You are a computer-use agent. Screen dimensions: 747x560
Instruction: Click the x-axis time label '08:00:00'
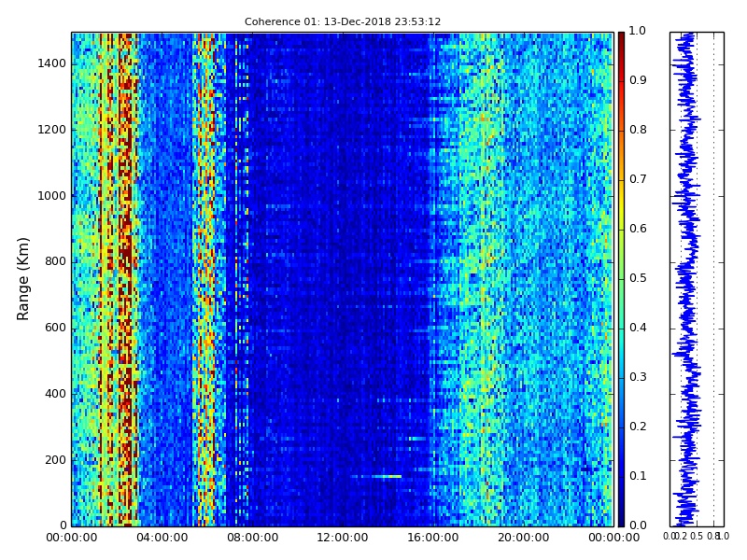click(252, 539)
